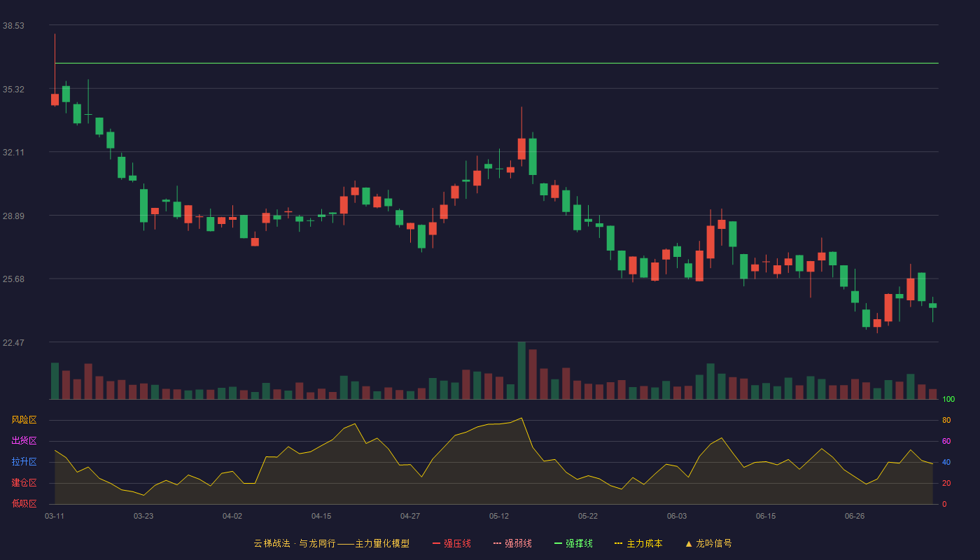The image size is (980, 560).
Task: Click the 建仓区 zone label
Action: pos(24,483)
